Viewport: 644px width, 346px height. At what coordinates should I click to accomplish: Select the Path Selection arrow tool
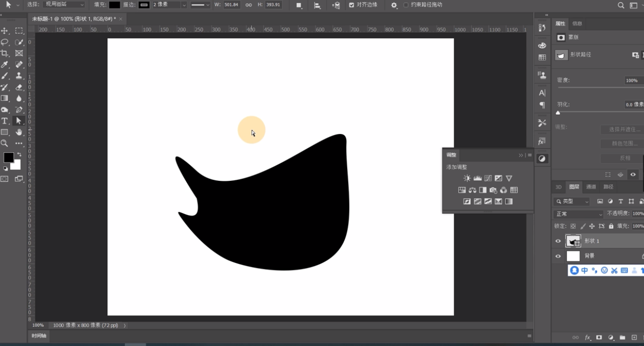(19, 121)
